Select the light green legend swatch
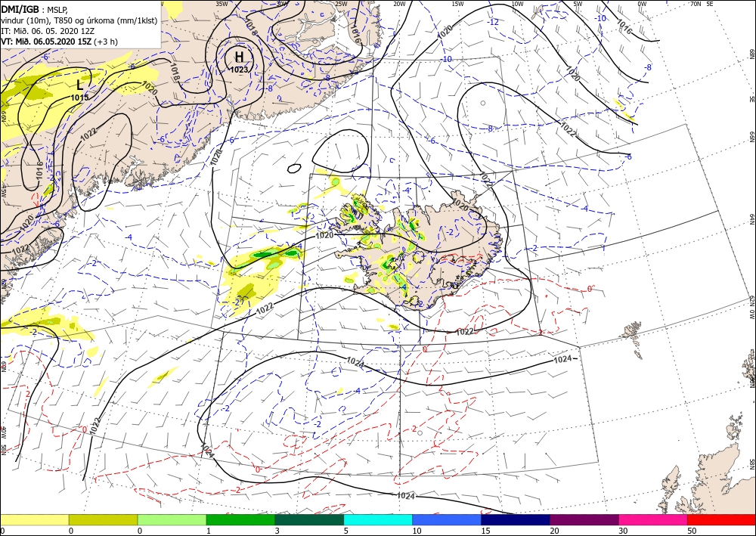The image size is (756, 536). tap(172, 519)
